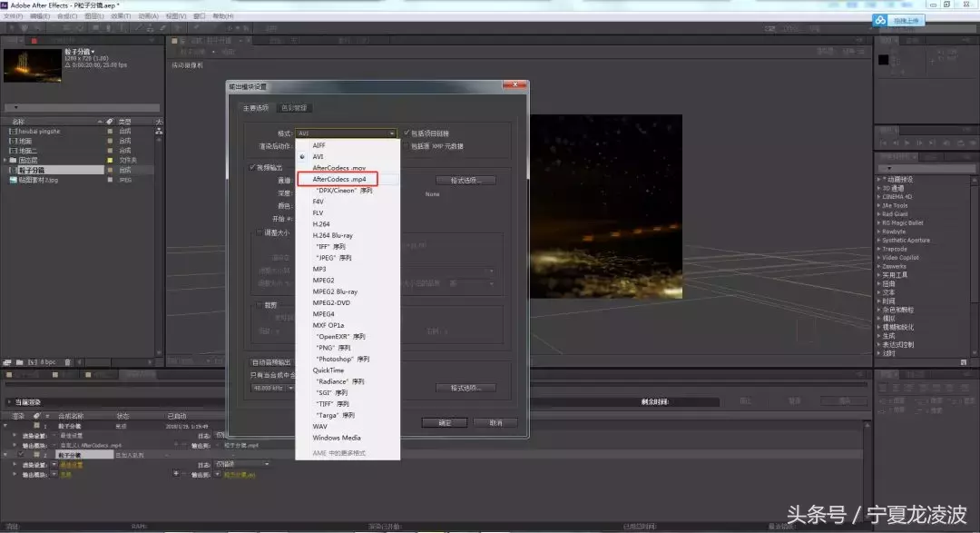Viewport: 980px width, 533px height.
Task: Click label tag column header icon
Action: pos(110,122)
